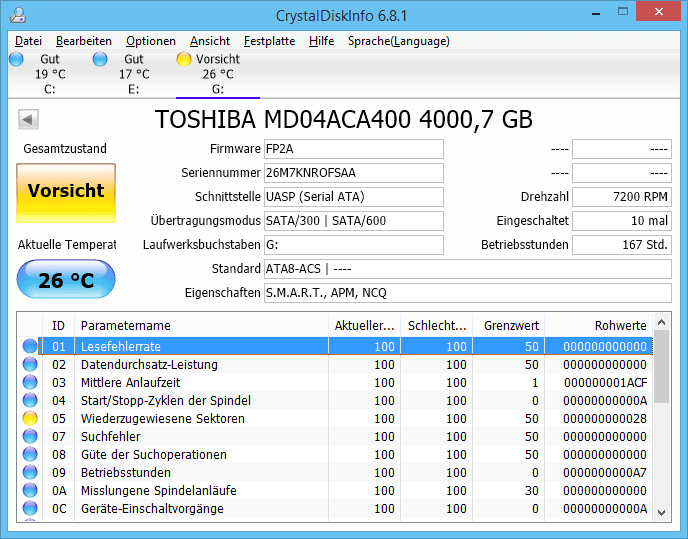Click the blue status orb for drive E:

(x=100, y=59)
